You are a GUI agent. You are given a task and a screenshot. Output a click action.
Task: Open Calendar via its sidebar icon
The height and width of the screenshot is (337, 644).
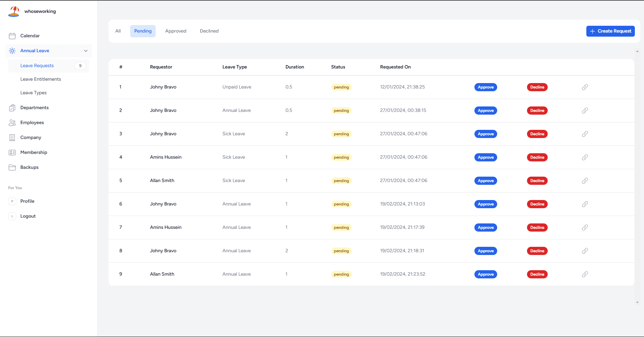(x=12, y=36)
